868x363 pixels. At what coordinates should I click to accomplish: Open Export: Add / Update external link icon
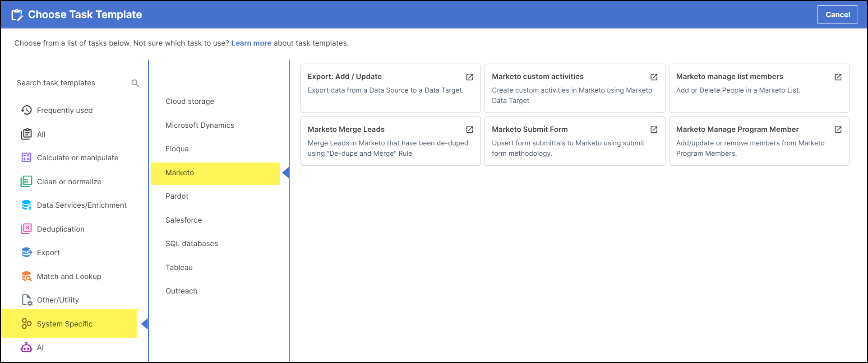click(x=470, y=77)
